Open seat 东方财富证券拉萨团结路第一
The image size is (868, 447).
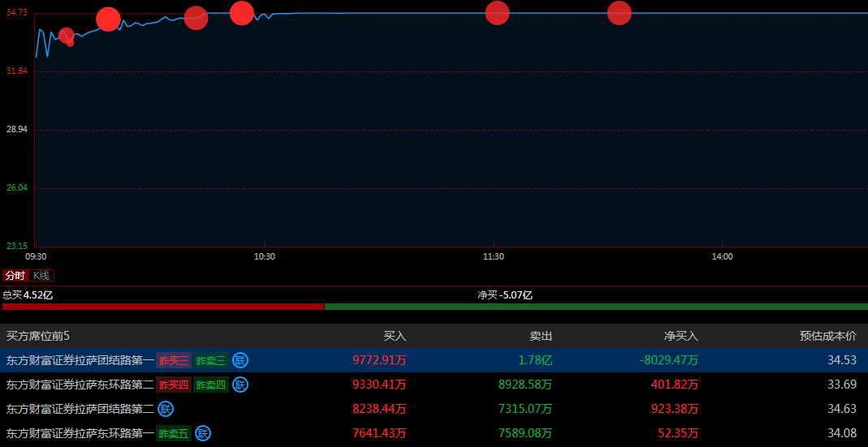80,361
